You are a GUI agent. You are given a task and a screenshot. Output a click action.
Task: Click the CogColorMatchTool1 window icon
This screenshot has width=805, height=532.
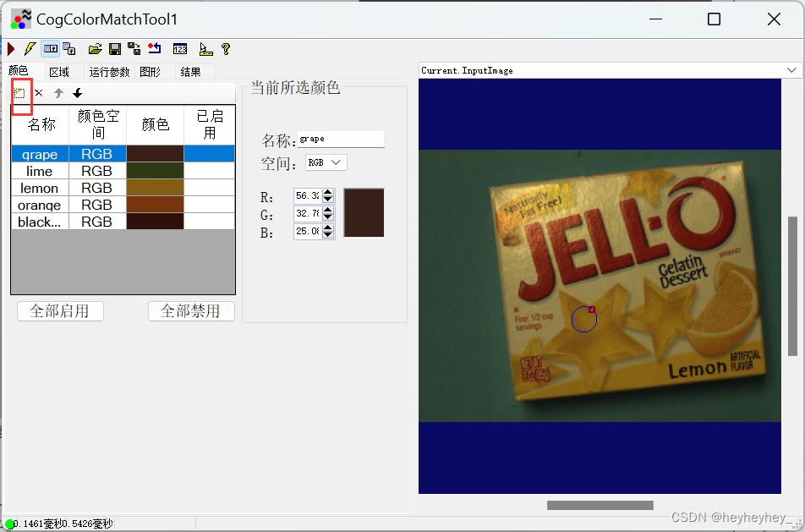(20, 19)
